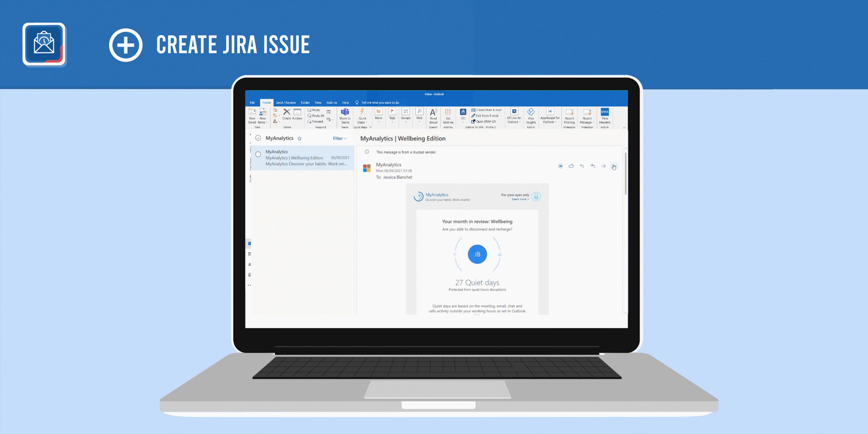The height and width of the screenshot is (434, 868).
Task: Click the JB avatar in the wellbeing circle
Action: [477, 254]
